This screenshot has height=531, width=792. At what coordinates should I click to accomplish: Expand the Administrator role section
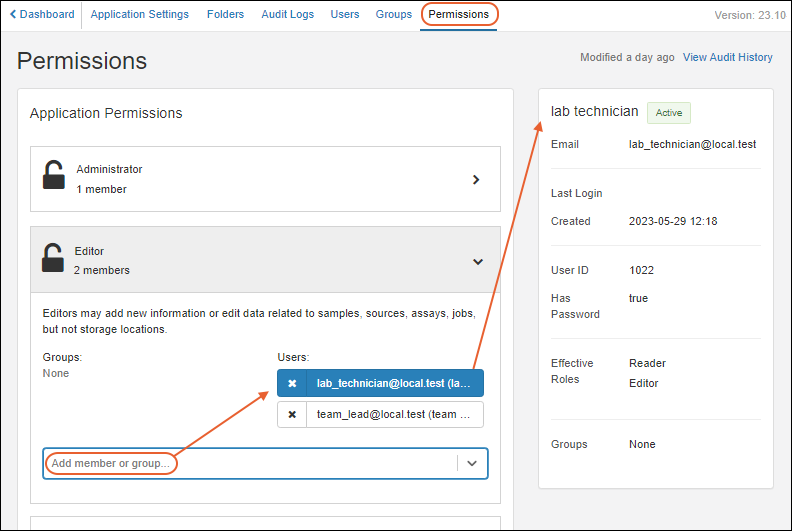pyautogui.click(x=476, y=180)
